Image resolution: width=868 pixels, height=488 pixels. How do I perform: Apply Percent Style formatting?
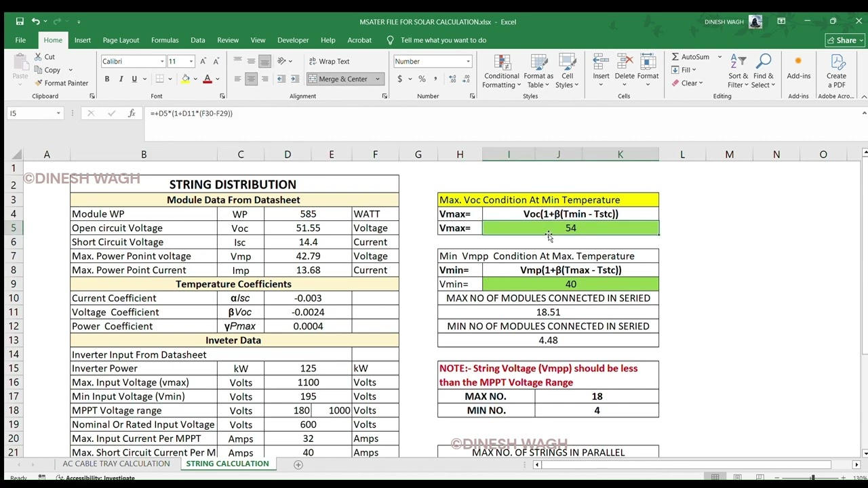pos(422,79)
